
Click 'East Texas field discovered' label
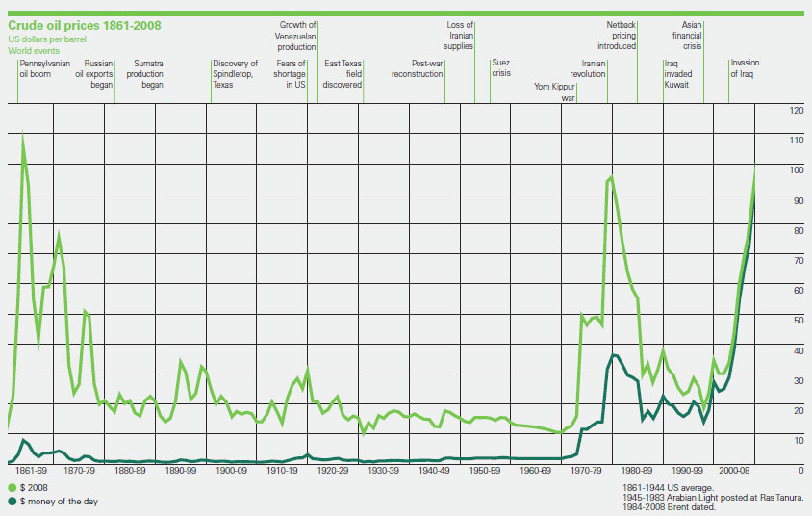pyautogui.click(x=343, y=73)
